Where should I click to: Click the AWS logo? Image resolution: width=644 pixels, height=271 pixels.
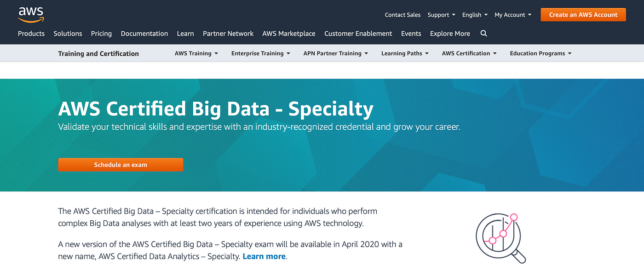[x=30, y=15]
